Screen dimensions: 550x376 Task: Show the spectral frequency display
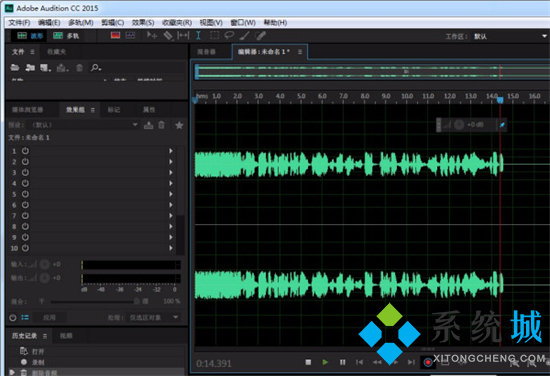[x=115, y=35]
